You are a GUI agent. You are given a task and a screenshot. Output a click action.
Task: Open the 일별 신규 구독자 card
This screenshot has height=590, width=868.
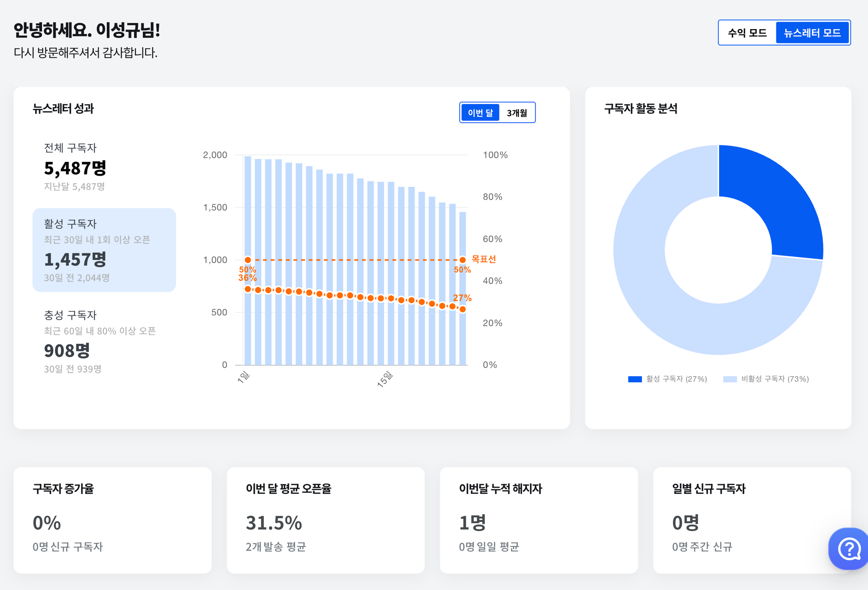(x=752, y=520)
